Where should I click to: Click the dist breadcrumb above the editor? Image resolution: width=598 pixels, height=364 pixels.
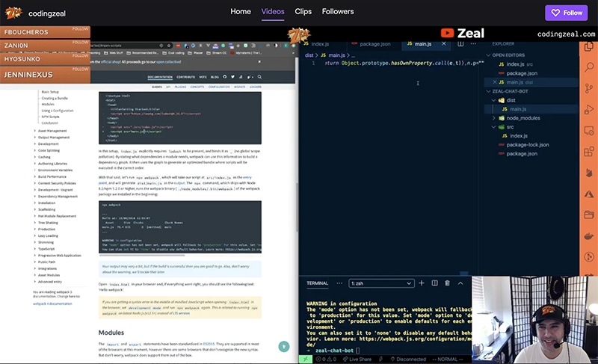[309, 55]
